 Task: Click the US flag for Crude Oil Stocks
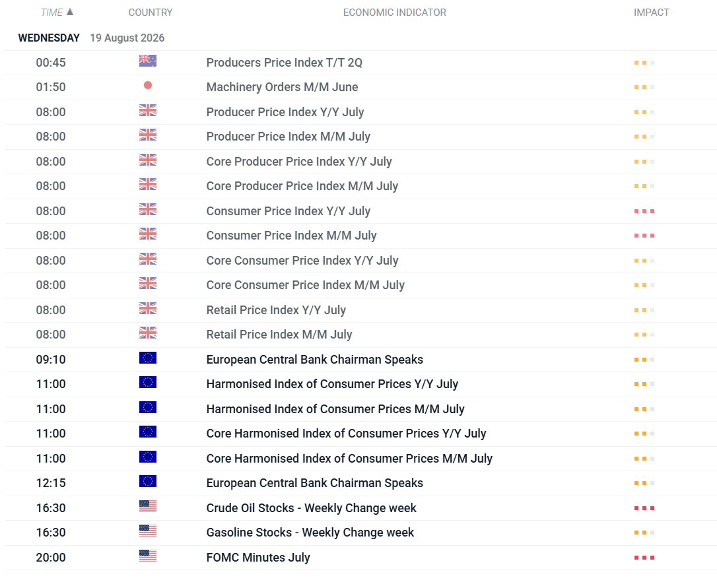pos(148,507)
